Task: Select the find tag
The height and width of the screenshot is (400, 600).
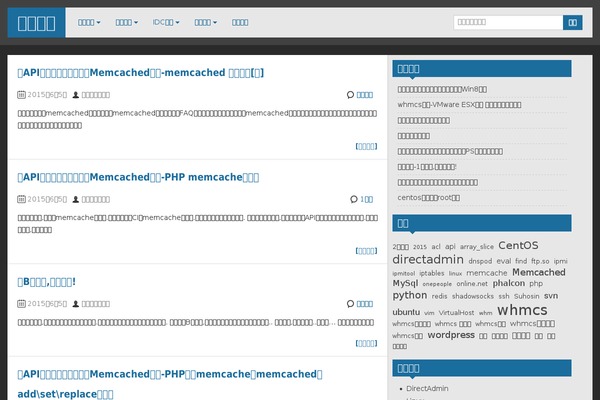Action: (521, 261)
